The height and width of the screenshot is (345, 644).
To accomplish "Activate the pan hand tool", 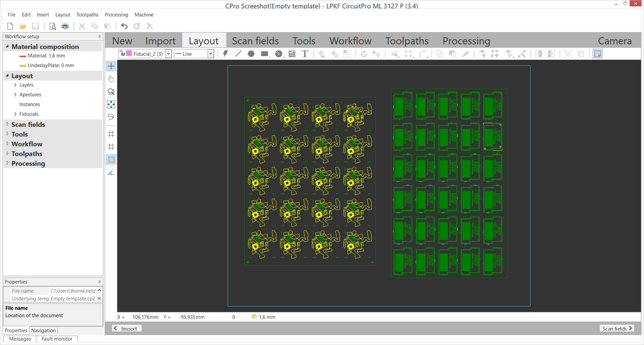I will pos(111,79).
